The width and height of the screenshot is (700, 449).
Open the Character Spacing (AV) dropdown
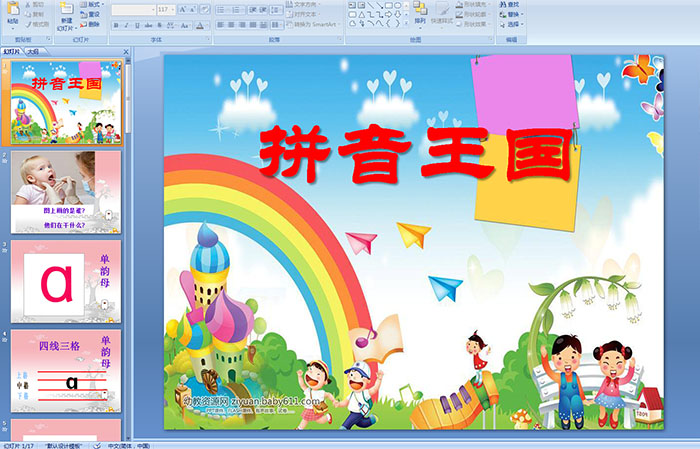coord(171,25)
